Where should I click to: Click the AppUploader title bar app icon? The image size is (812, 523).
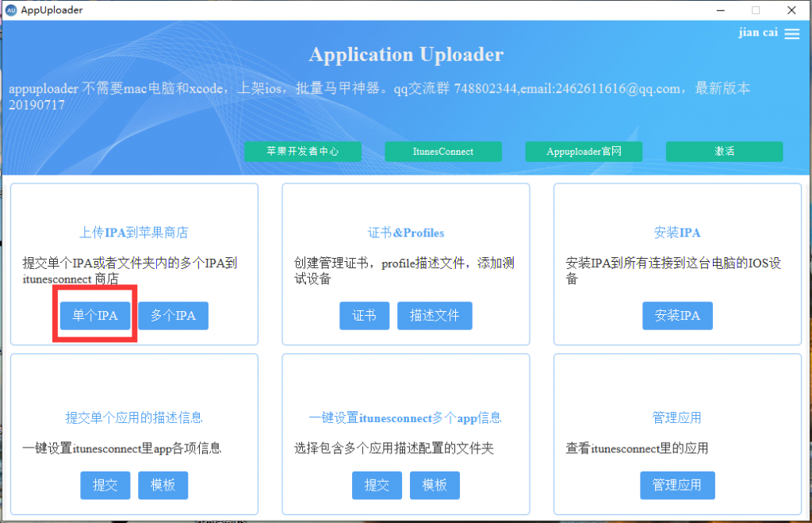(10, 10)
